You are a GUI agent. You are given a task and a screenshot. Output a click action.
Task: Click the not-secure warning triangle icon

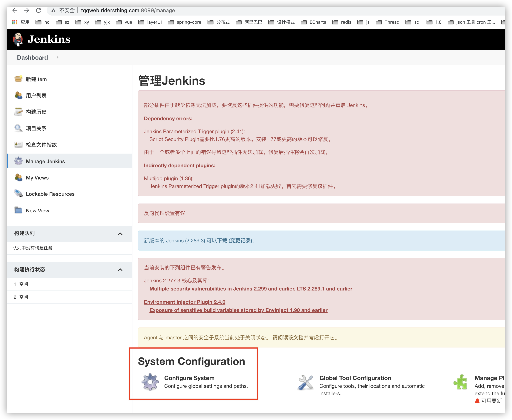pyautogui.click(x=53, y=10)
